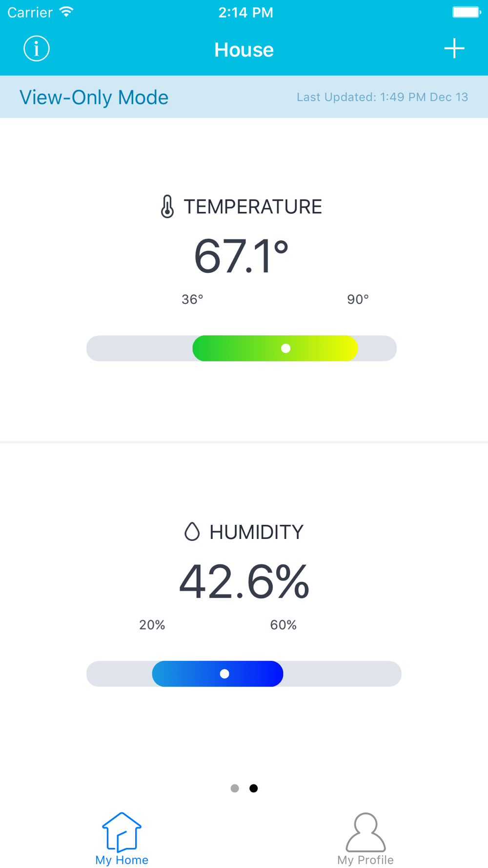488x868 pixels.
Task: Select the My Home tab label
Action: click(x=122, y=860)
